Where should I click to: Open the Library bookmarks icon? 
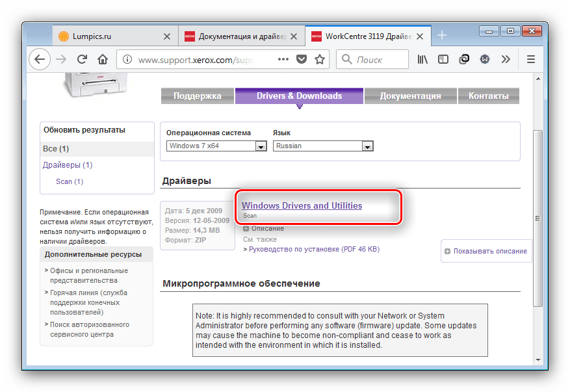[x=422, y=60]
